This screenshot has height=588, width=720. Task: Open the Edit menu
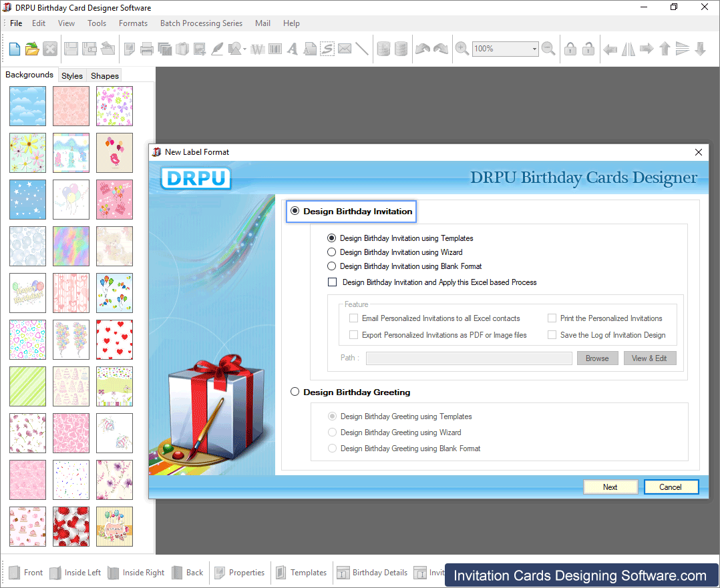tap(39, 23)
